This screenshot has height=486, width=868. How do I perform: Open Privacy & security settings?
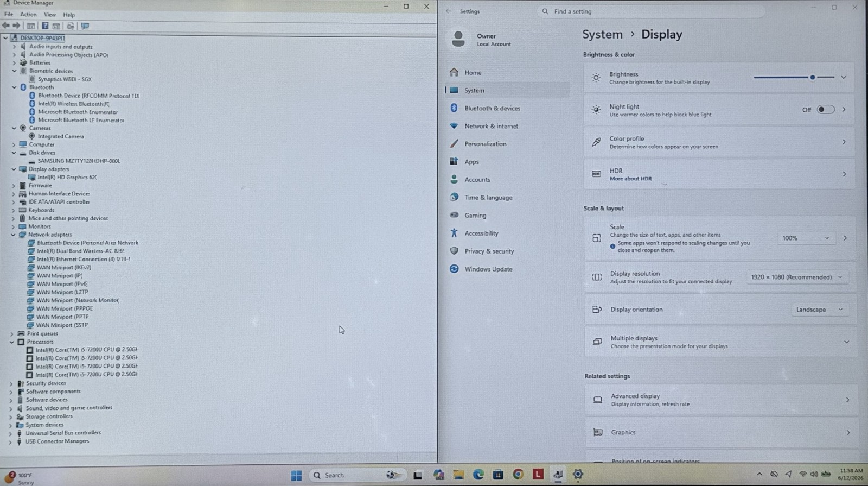click(507, 251)
